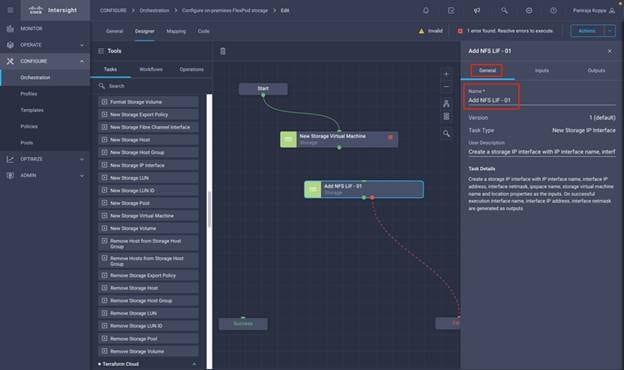
Task: Zoom out with the canvas minus icon
Action: click(x=446, y=87)
